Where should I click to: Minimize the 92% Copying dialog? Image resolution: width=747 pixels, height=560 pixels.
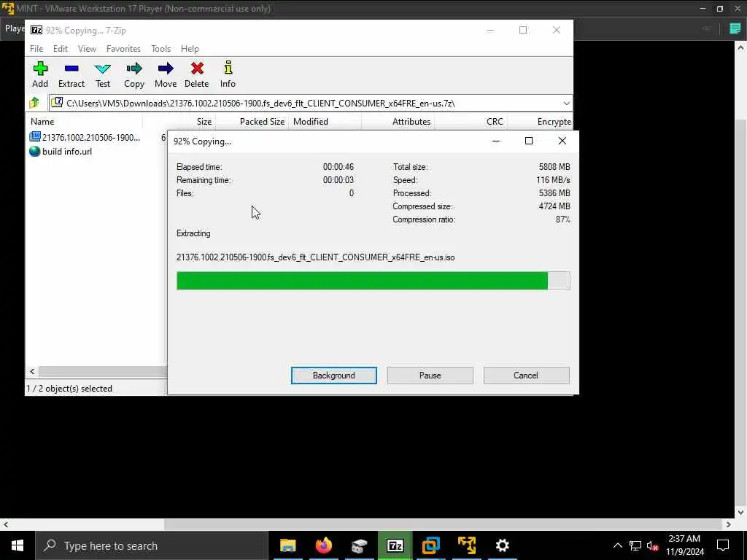click(495, 141)
